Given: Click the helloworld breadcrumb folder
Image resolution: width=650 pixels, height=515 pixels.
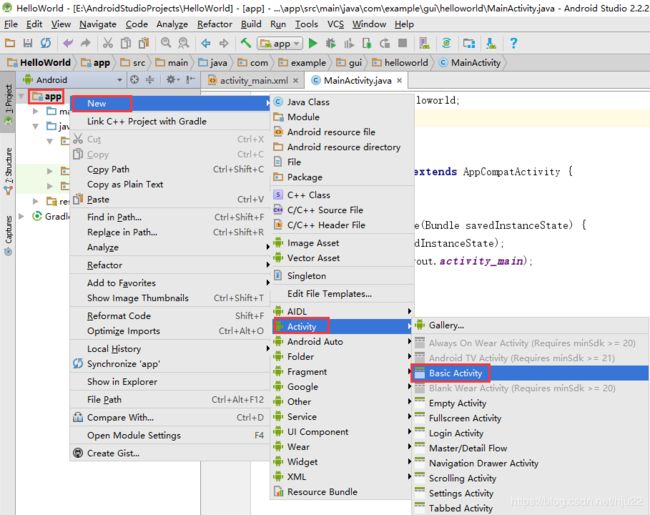Looking at the screenshot, I should (400, 63).
